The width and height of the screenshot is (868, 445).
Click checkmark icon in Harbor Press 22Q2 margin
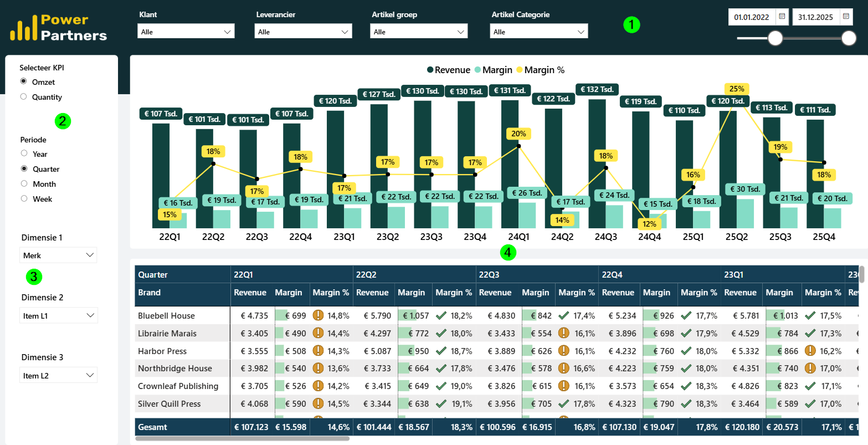[441, 351]
